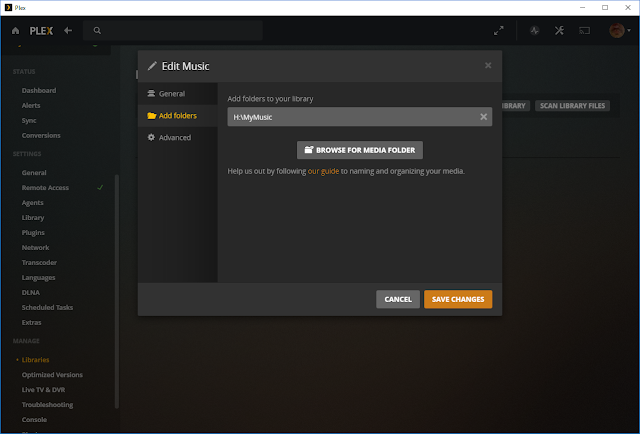Image resolution: width=640 pixels, height=434 pixels.
Task: Navigate back with the arrow icon
Action: pos(68,31)
